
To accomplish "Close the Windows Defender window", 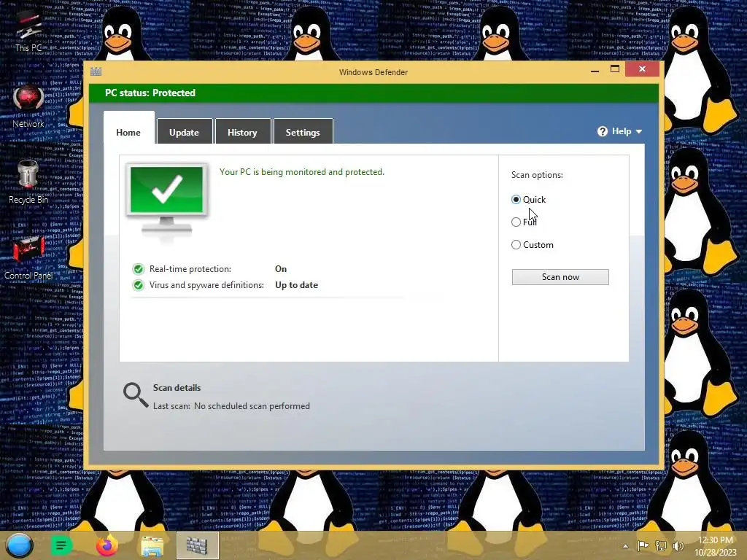I will 642,69.
